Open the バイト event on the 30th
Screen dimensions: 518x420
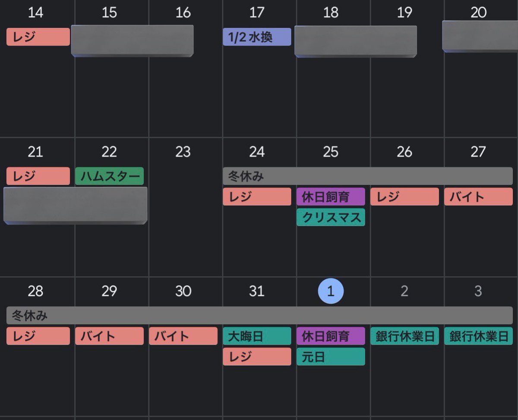point(183,336)
